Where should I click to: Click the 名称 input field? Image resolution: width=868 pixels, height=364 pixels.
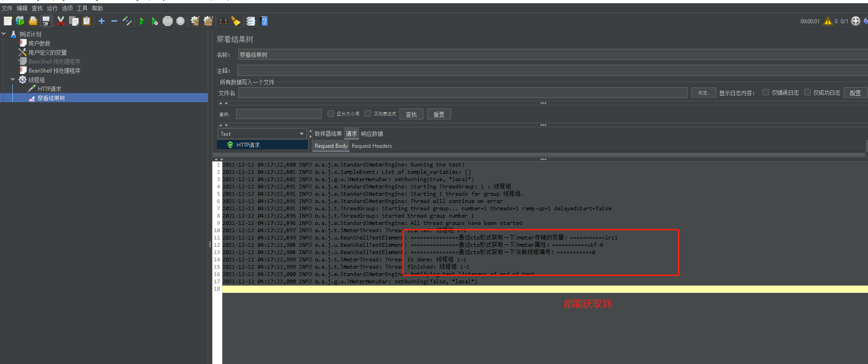(x=553, y=55)
